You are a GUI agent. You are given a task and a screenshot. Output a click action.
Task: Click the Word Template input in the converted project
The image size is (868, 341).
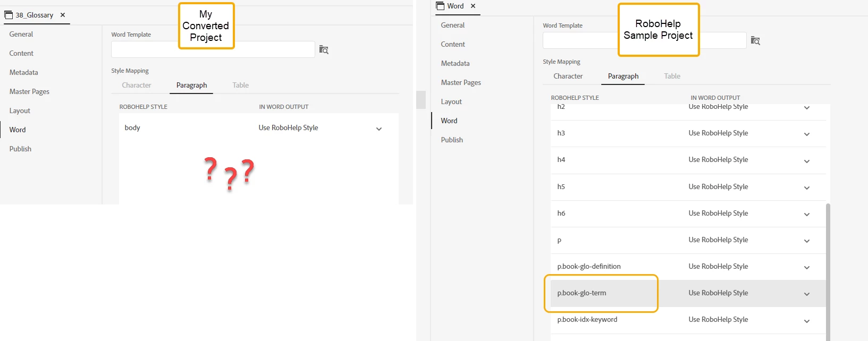tap(213, 49)
